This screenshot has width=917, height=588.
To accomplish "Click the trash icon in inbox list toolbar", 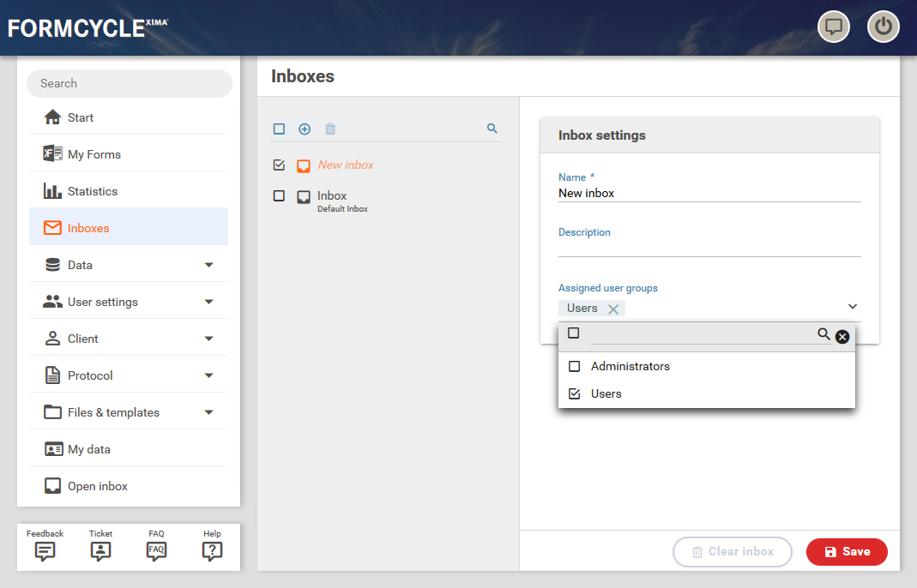I will tap(330, 129).
